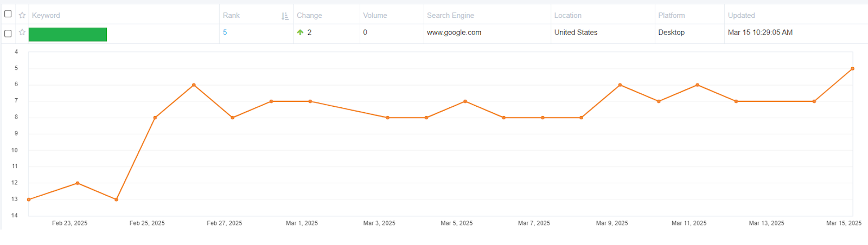Click the green upward change arrow
The height and width of the screenshot is (245, 868).
click(300, 33)
